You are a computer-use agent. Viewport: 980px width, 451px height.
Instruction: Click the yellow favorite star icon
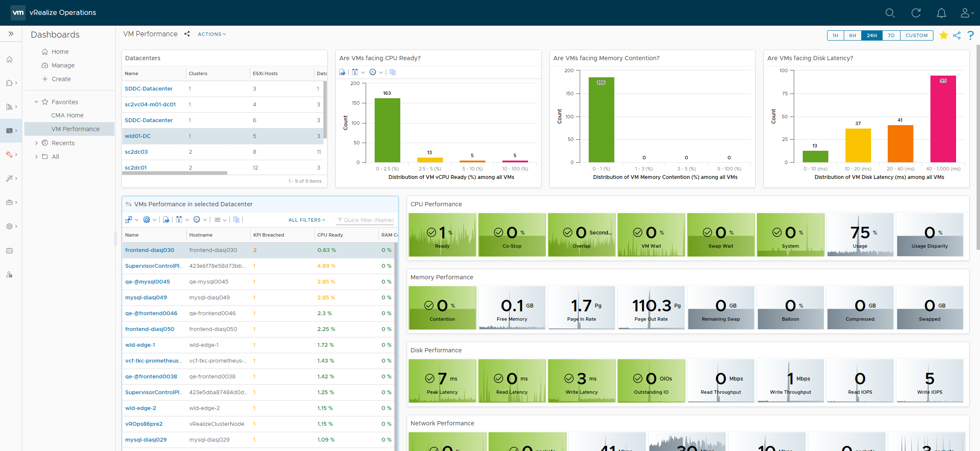[x=944, y=35]
